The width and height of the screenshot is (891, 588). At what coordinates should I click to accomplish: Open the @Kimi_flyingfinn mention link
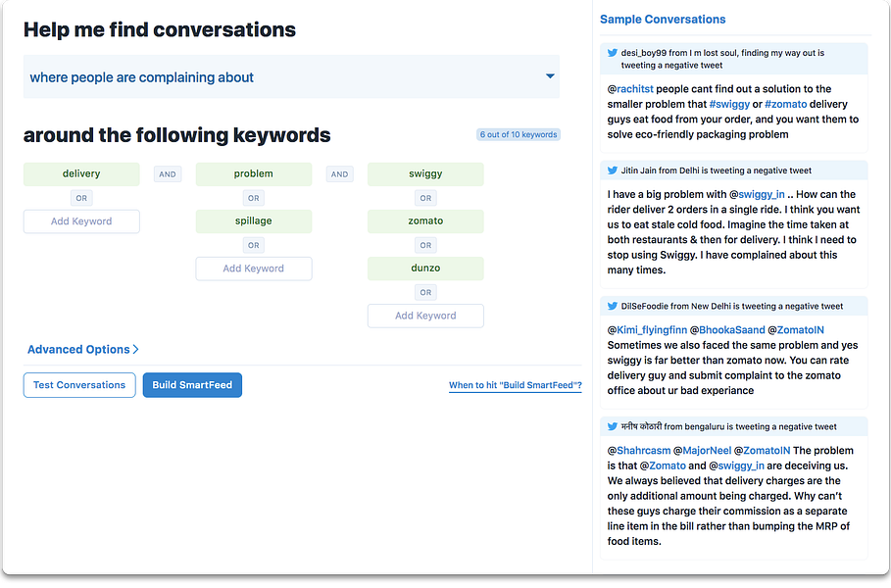coord(647,330)
